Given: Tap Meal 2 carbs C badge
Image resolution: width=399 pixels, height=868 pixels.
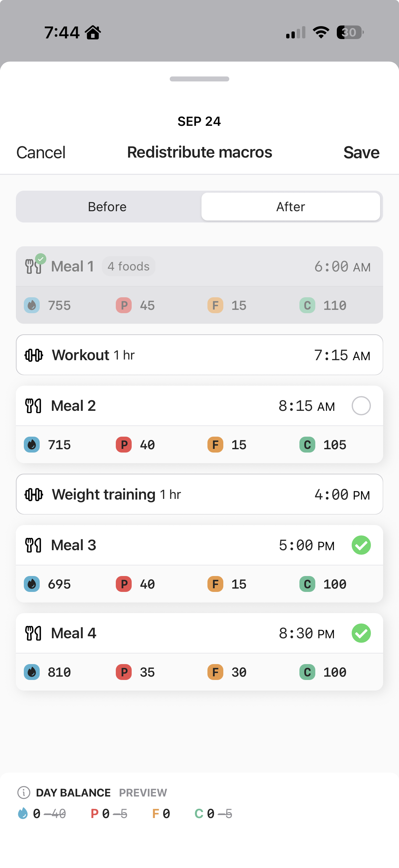Looking at the screenshot, I should (307, 445).
